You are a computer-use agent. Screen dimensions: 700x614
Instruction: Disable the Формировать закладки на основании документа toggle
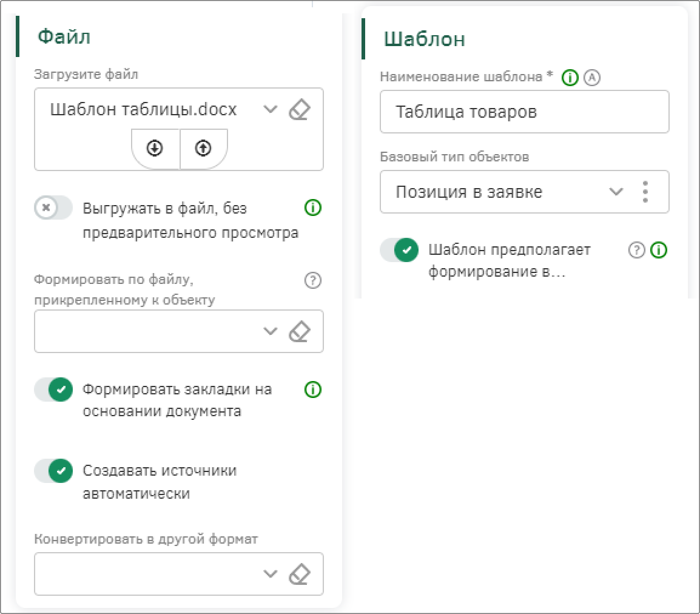(53, 390)
